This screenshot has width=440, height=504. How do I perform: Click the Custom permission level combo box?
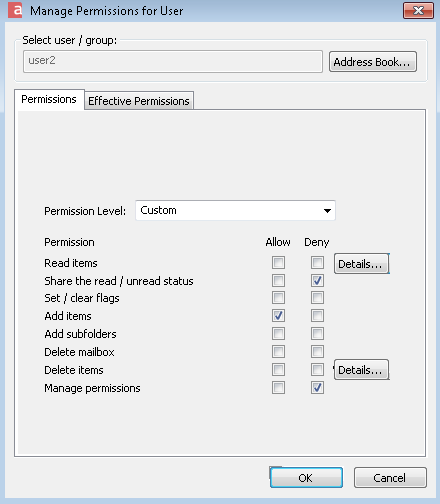(x=235, y=210)
